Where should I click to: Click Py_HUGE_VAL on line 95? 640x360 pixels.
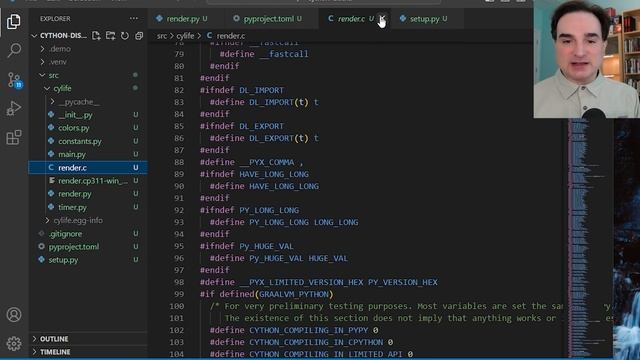click(x=266, y=246)
